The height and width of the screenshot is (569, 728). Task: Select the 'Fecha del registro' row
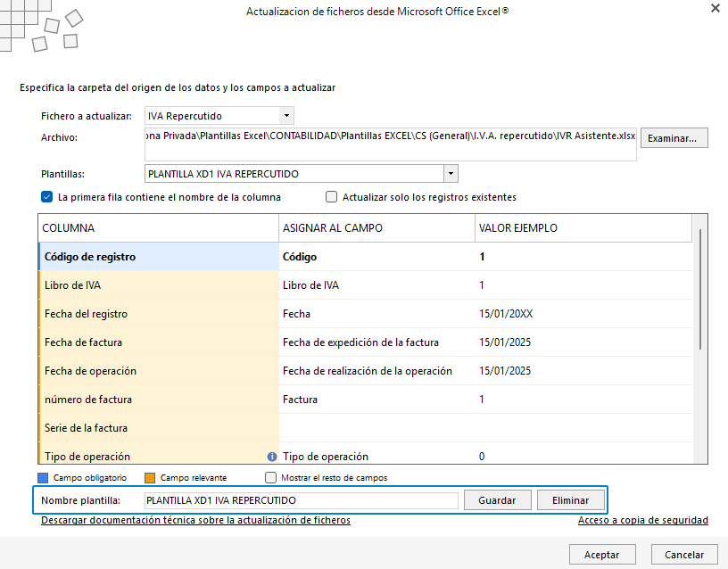[x=366, y=314]
